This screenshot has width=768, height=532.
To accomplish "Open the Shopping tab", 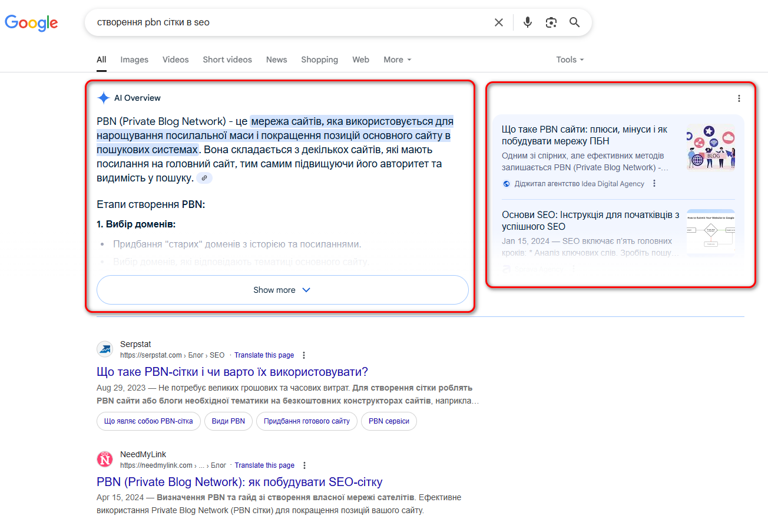I will tap(319, 60).
